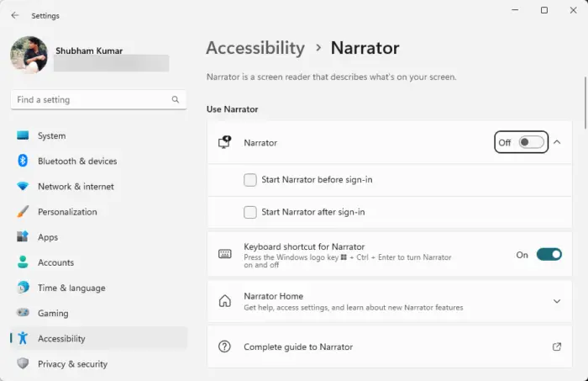This screenshot has height=381, width=588.
Task: Click Accessibility in the breadcrumb
Action: click(x=255, y=48)
